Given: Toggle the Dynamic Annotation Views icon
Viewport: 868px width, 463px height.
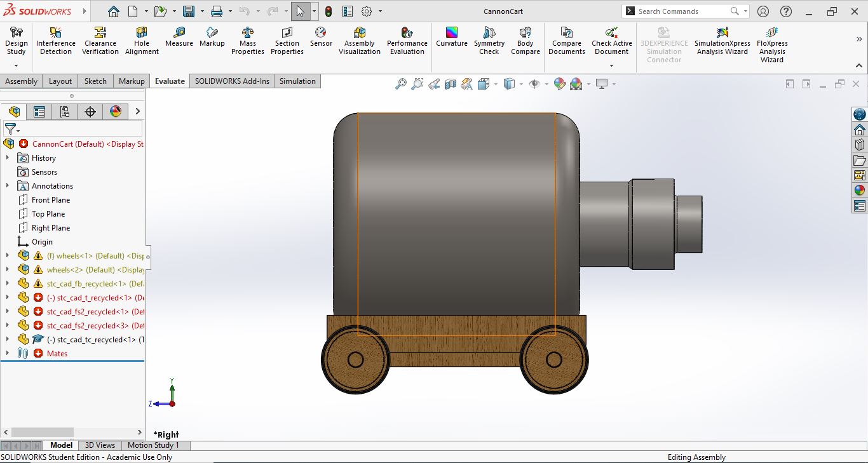Looking at the screenshot, I should pyautogui.click(x=466, y=84).
